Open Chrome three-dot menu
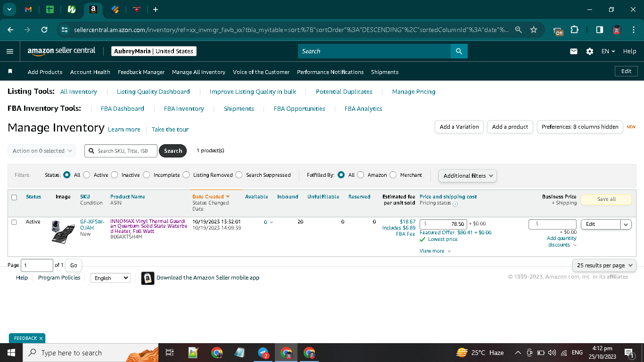The height and width of the screenshot is (362, 644). tap(633, 30)
